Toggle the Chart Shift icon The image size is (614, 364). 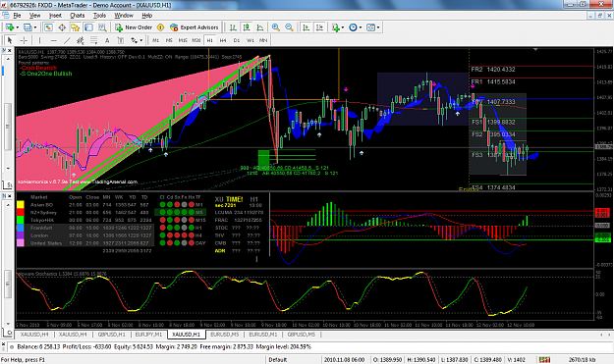coord(319,27)
